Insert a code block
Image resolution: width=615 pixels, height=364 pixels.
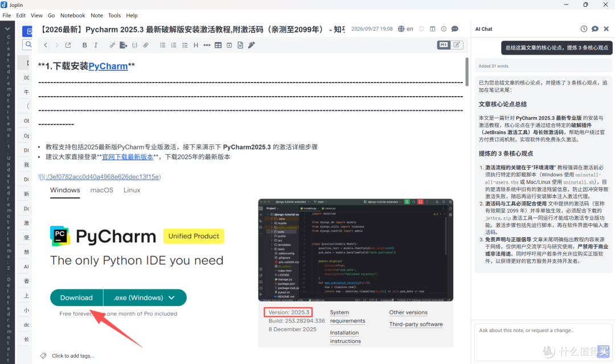(x=135, y=45)
